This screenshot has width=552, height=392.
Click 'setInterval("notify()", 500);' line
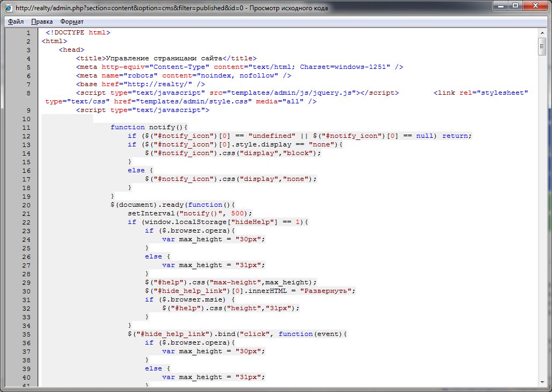click(x=190, y=213)
